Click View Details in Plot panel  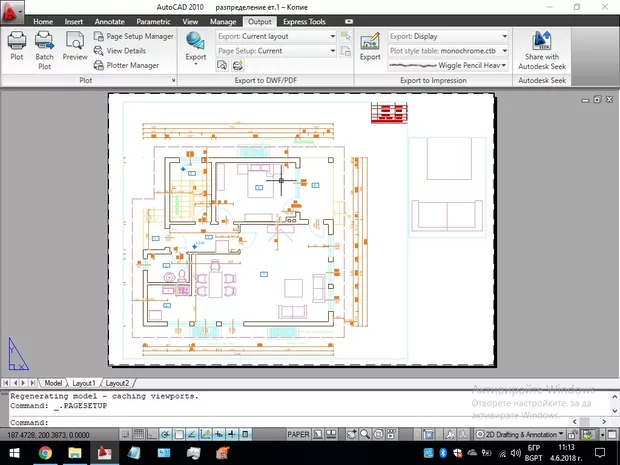[125, 50]
